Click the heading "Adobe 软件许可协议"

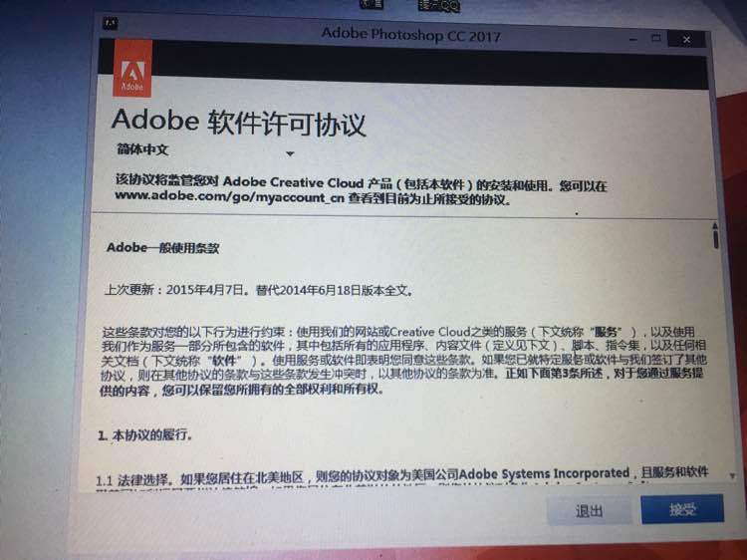click(x=239, y=122)
